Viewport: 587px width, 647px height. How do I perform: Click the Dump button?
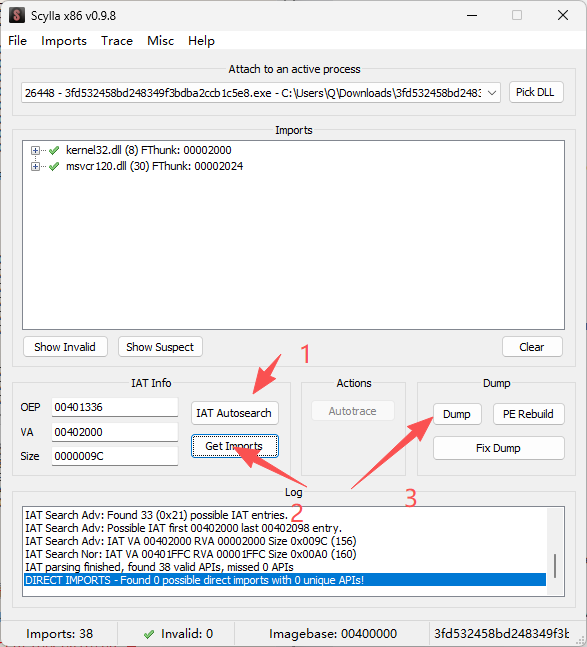point(457,414)
